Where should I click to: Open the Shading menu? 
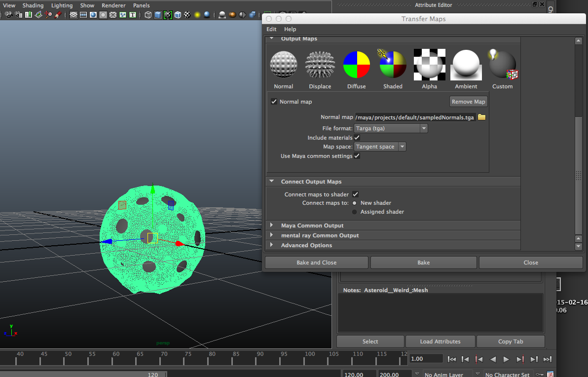(33, 5)
